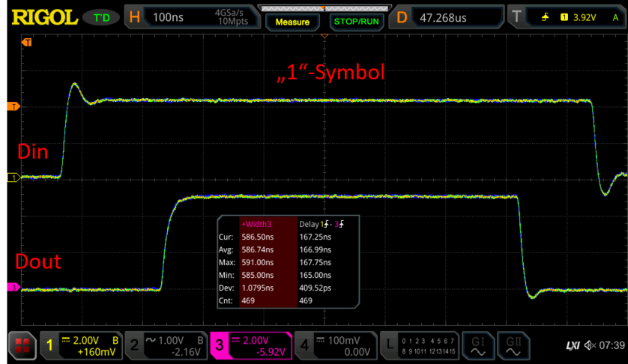Toggle channel 1 with 2.00V scale
The width and height of the screenshot is (628, 364).
click(80, 345)
